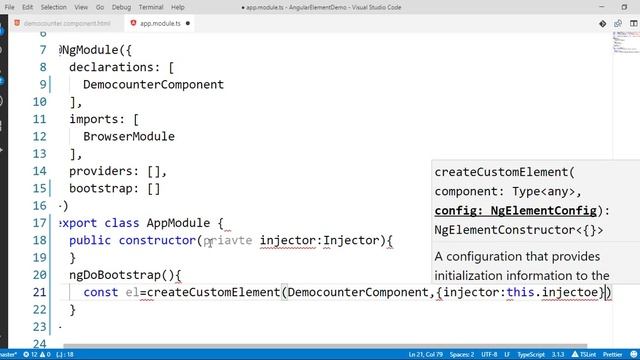Viewport: 640px width, 360px height.
Task: Click the warnings count 0 in status bar
Action: (x=45, y=354)
